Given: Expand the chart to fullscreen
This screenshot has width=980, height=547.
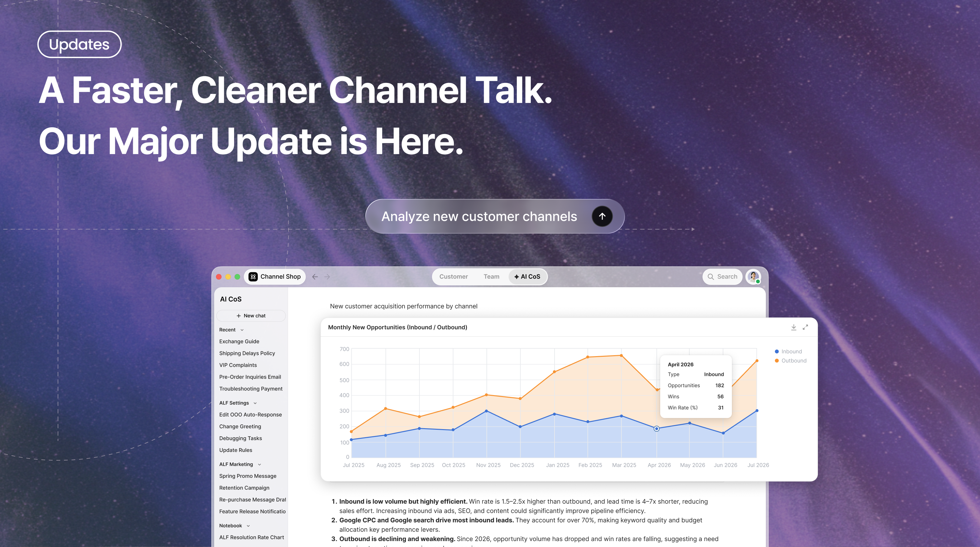Looking at the screenshot, I should pos(805,327).
